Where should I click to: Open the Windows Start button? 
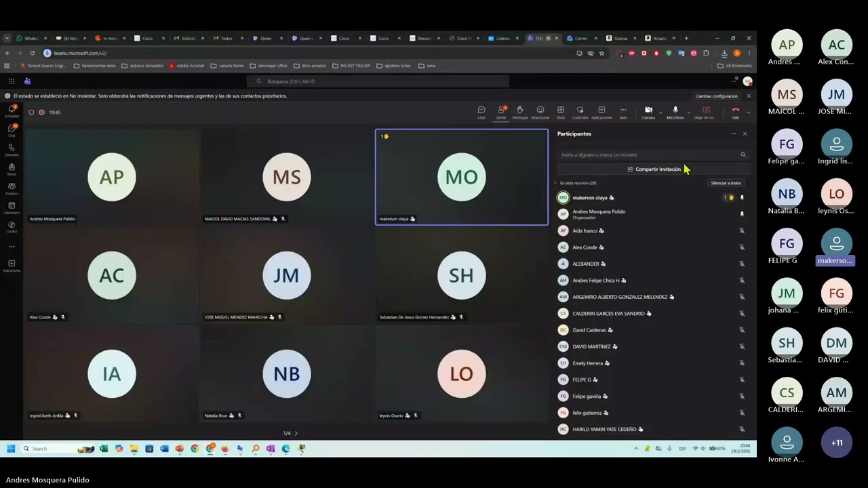click(11, 449)
